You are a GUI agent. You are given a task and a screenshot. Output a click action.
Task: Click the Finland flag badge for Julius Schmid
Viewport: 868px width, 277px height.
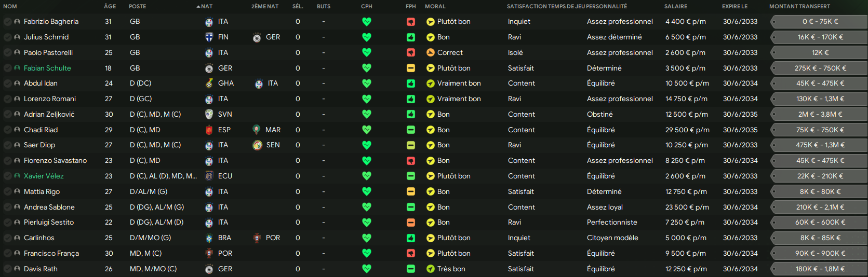click(209, 37)
